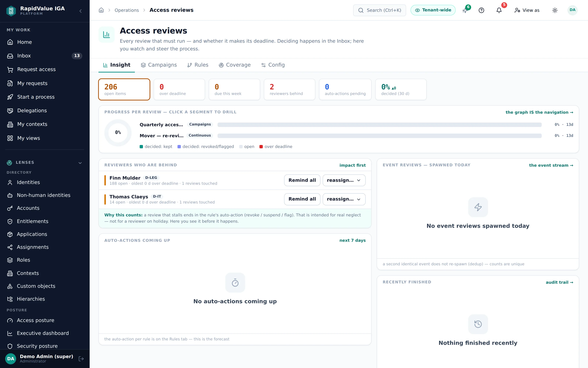Collapse the sidebar with the chevron

[x=80, y=11]
